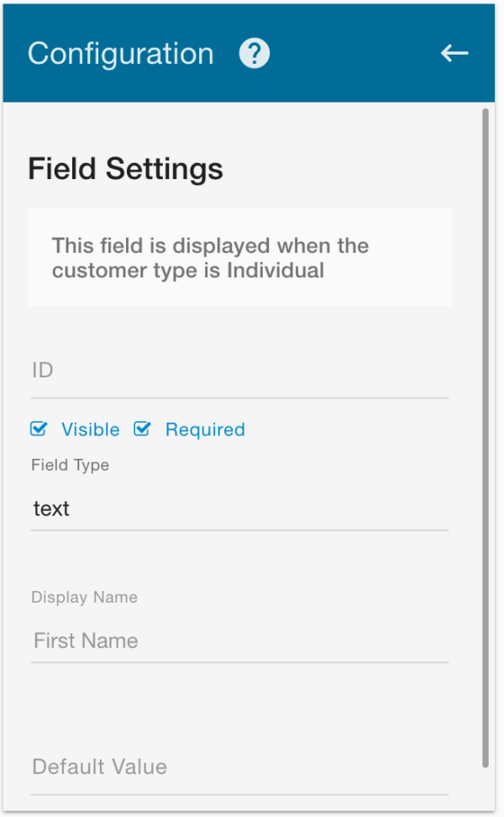Click the underline beneath Default Value
Image resolution: width=504 pixels, height=817 pixels.
[239, 794]
